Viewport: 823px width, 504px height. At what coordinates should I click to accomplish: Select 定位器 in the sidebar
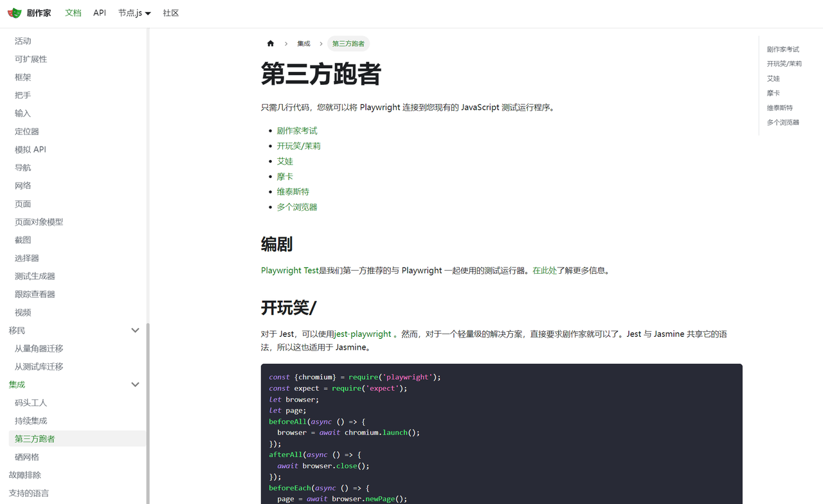tap(27, 131)
